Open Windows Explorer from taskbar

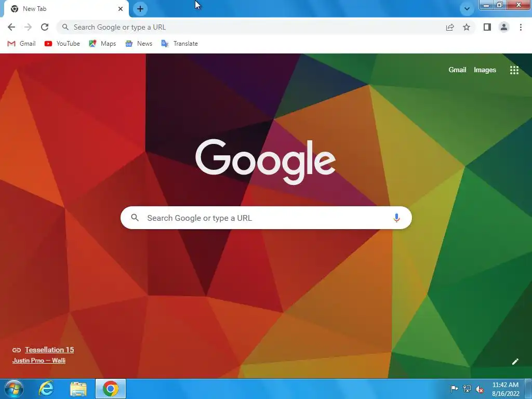(78, 389)
